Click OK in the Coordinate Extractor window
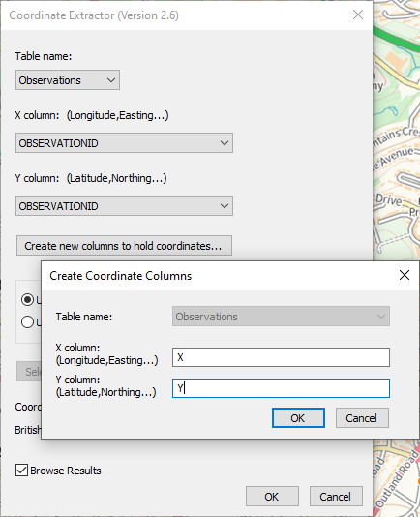This screenshot has width=420, height=517. point(272,496)
